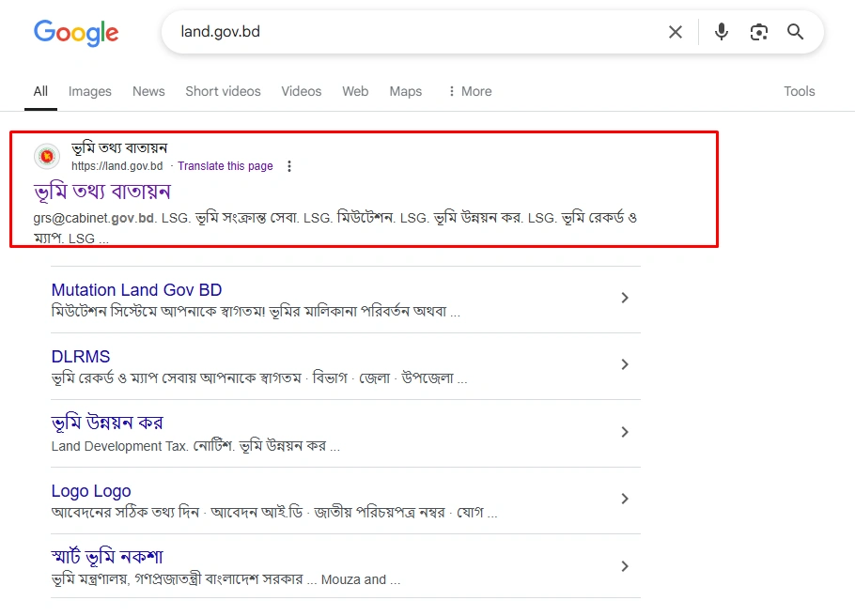855x616 pixels.
Task: Click the description starting আবেদনের সঠিক তথ্য দিন
Action: (x=274, y=513)
